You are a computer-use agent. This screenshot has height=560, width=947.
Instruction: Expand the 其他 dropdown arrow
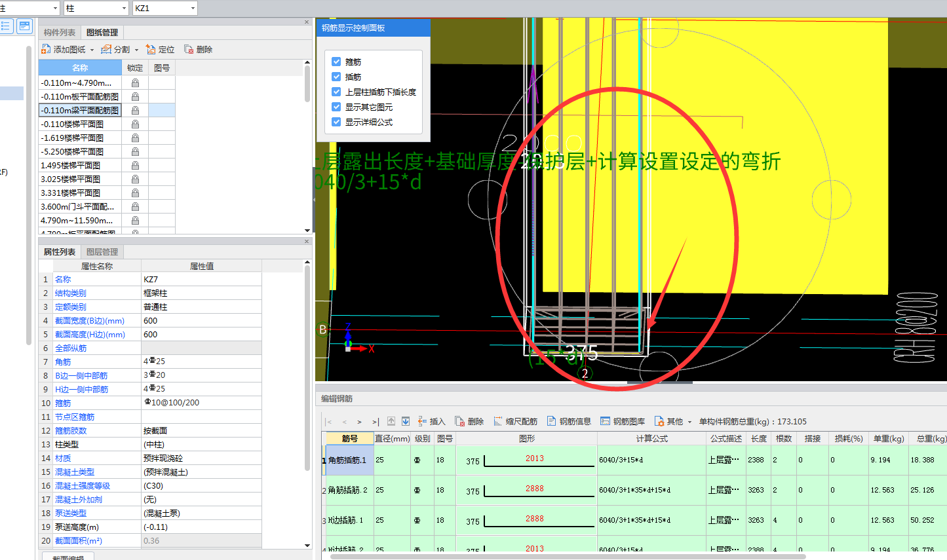[x=689, y=422]
